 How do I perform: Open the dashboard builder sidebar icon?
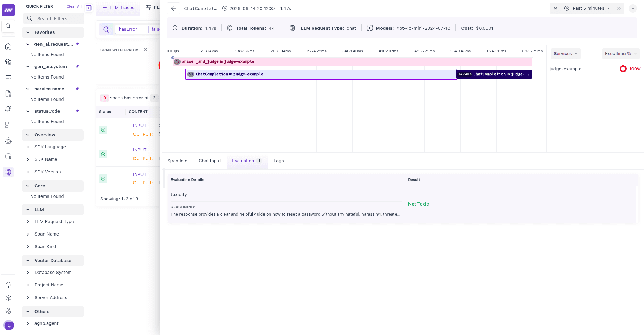8,125
